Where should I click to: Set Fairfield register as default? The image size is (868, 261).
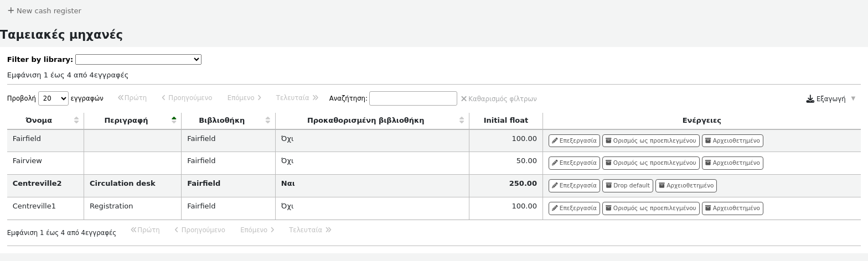click(x=650, y=141)
